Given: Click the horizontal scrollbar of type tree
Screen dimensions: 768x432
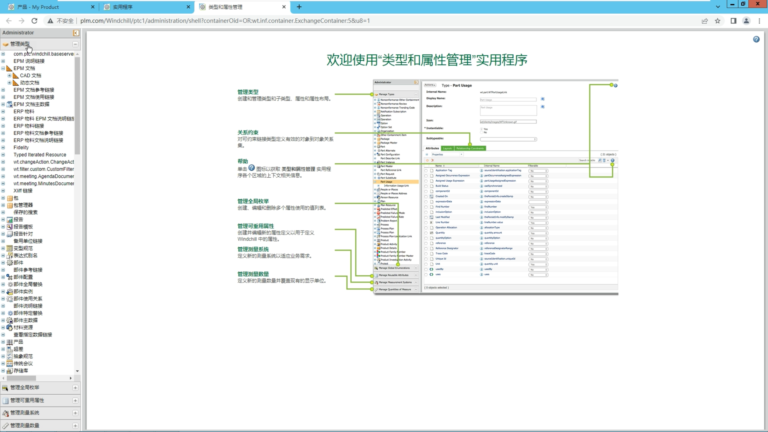Looking at the screenshot, I should click(x=21, y=378).
